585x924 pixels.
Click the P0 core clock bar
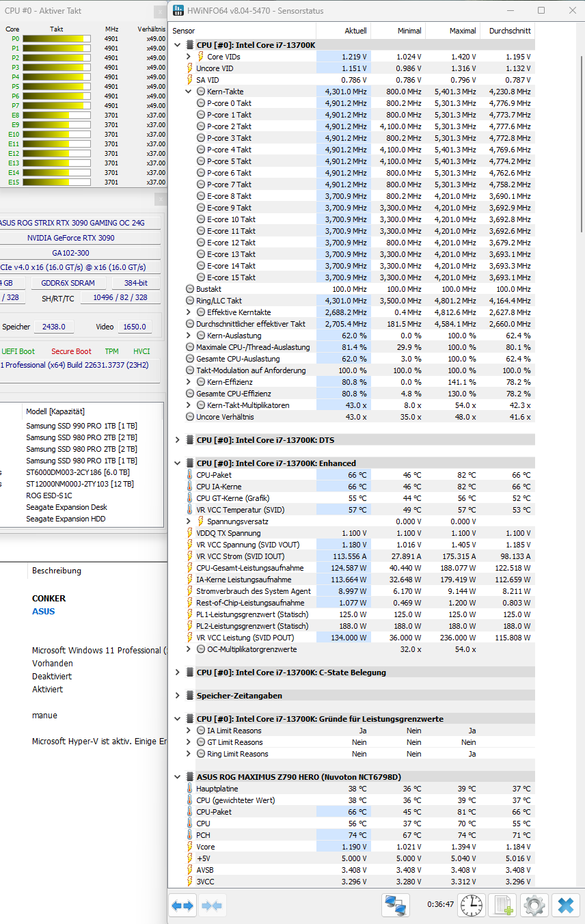(x=56, y=39)
